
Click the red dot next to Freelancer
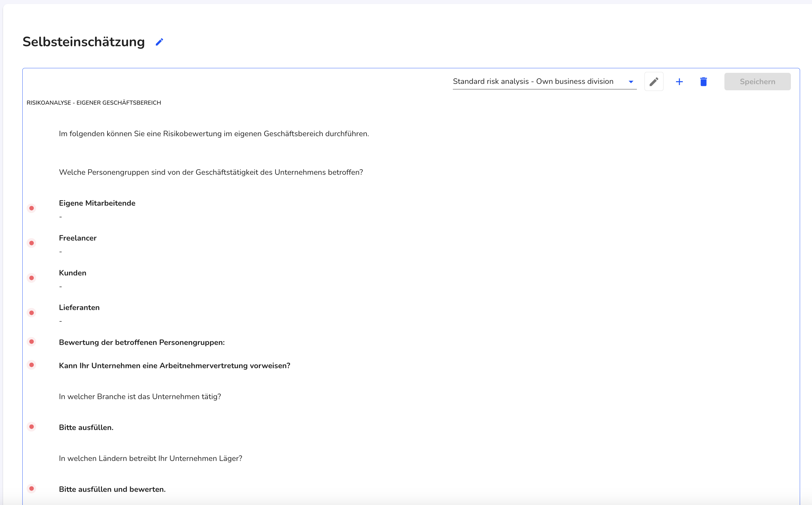click(32, 243)
